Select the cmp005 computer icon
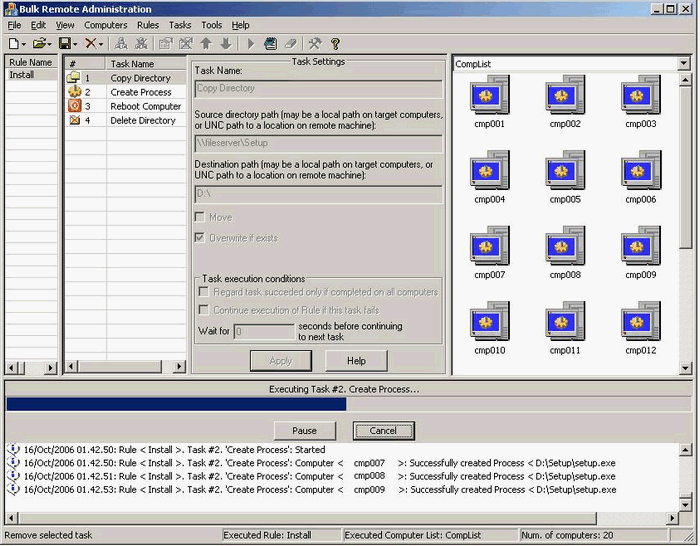The height and width of the screenshot is (546, 700). click(565, 172)
